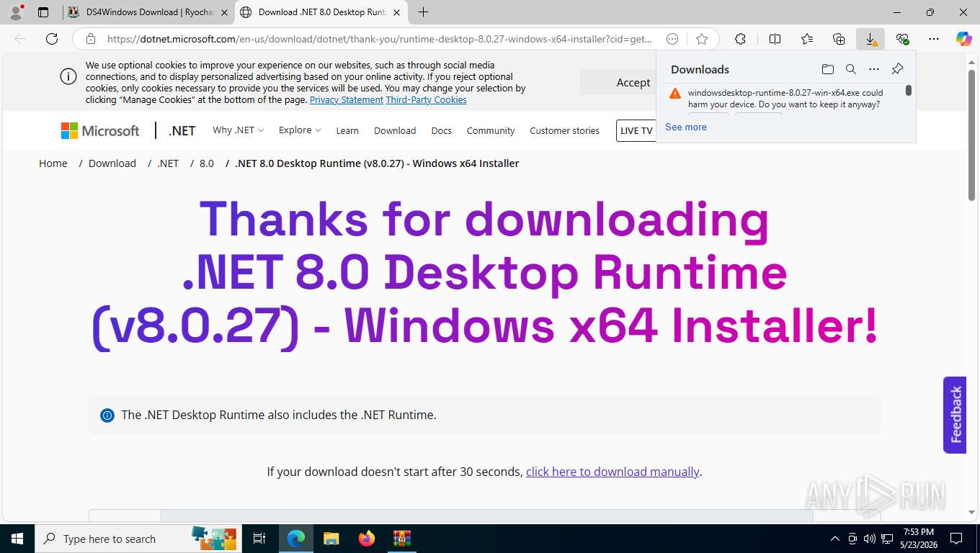Open the Collections icon

pos(838,39)
